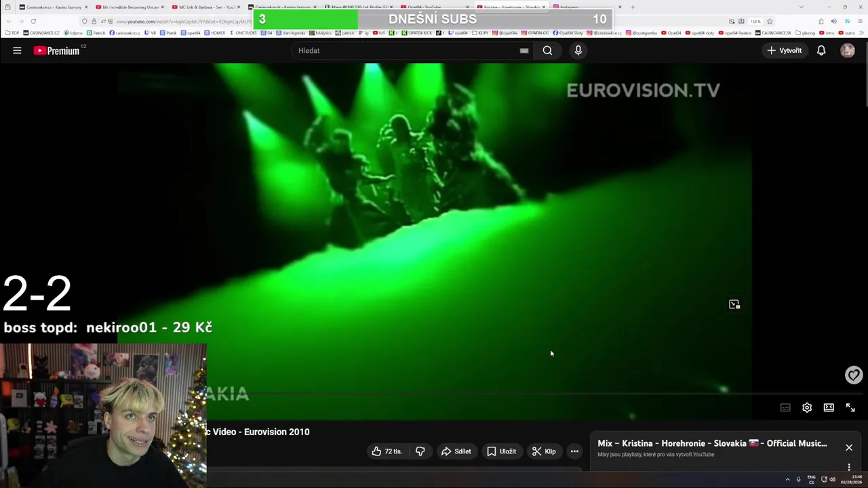Switch to the MC Erik & Barbara tab
This screenshot has width=868, height=488.
(x=206, y=7)
